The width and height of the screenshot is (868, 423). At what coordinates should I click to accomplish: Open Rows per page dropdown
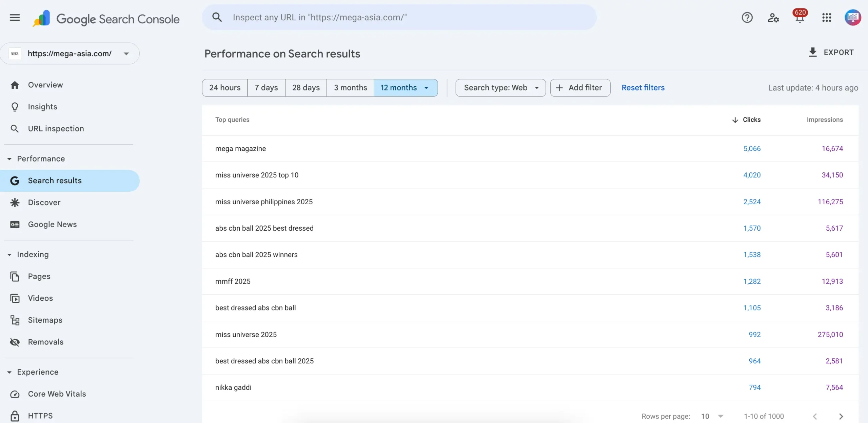click(712, 416)
